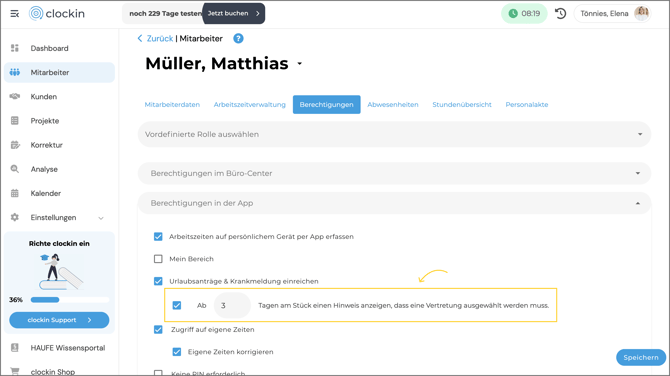Click the green clock timer 08:19

tap(524, 14)
